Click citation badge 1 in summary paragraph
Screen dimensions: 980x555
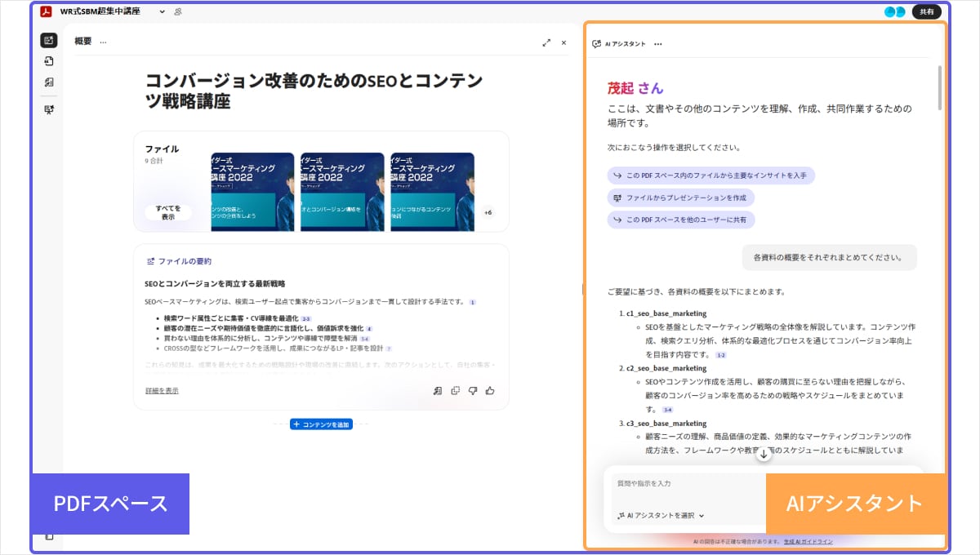(472, 302)
